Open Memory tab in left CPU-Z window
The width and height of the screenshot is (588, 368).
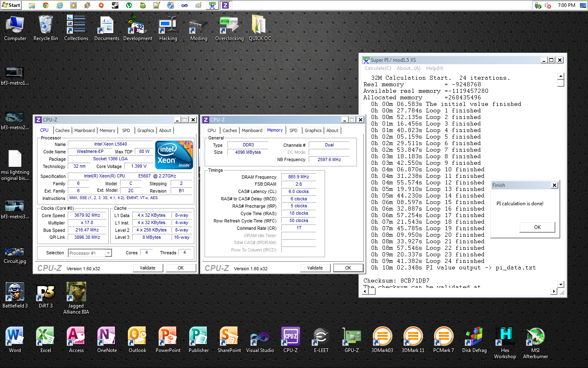click(x=107, y=130)
